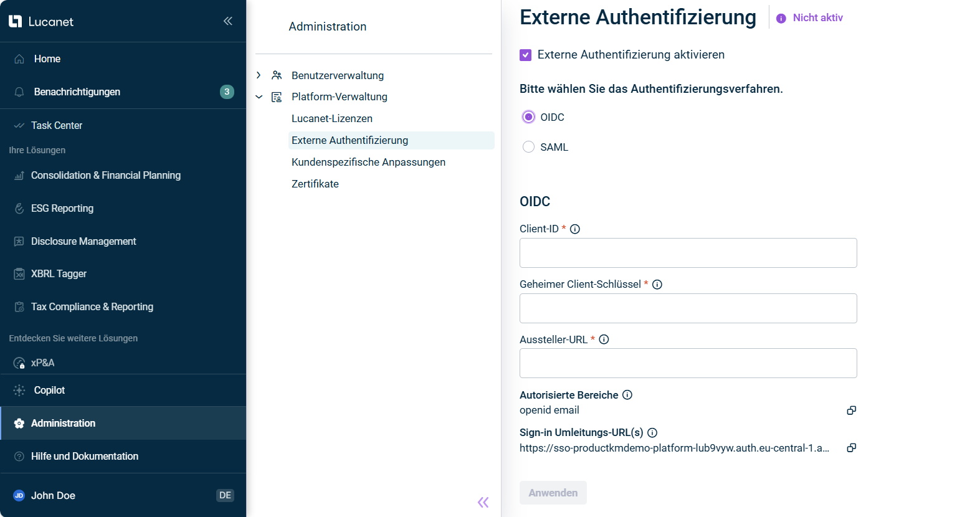Click the JD user avatar
Image resolution: width=980 pixels, height=517 pixels.
pos(19,496)
